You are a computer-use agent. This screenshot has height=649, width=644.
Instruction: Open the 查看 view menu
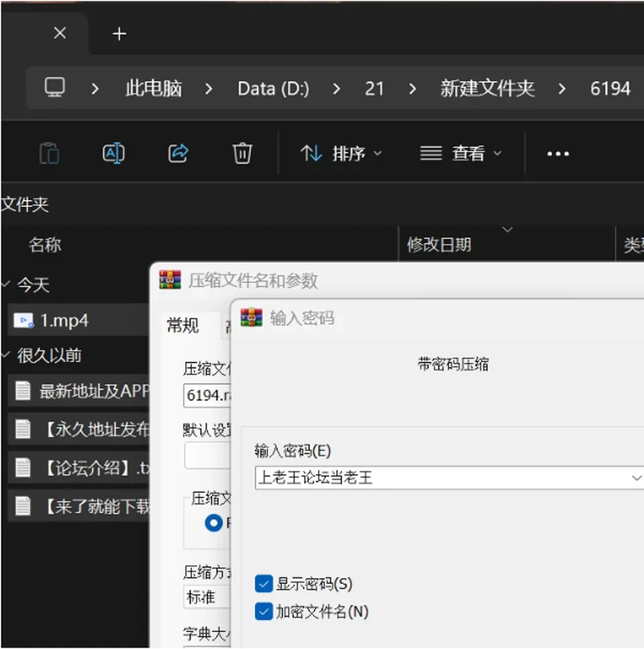(x=461, y=154)
